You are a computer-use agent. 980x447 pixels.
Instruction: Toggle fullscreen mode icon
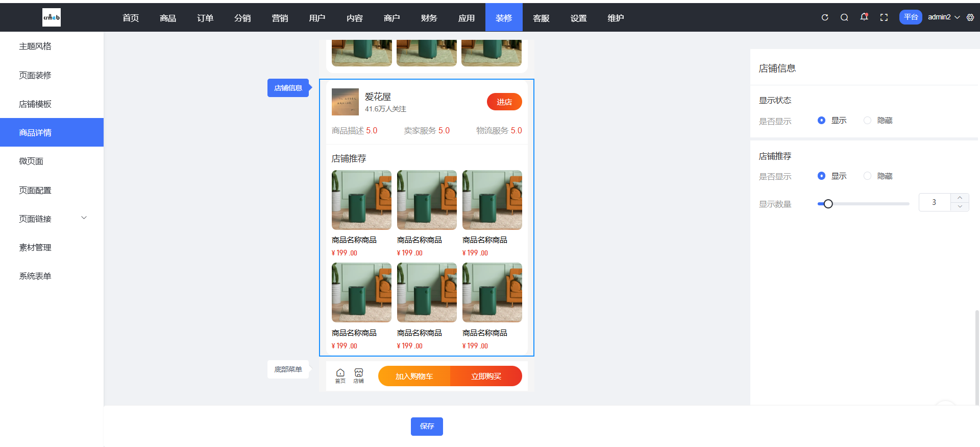pos(884,17)
